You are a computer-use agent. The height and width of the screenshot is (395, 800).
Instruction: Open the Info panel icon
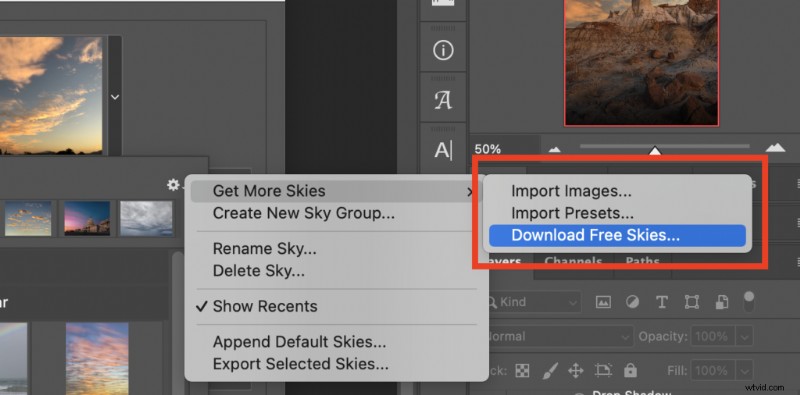click(443, 50)
